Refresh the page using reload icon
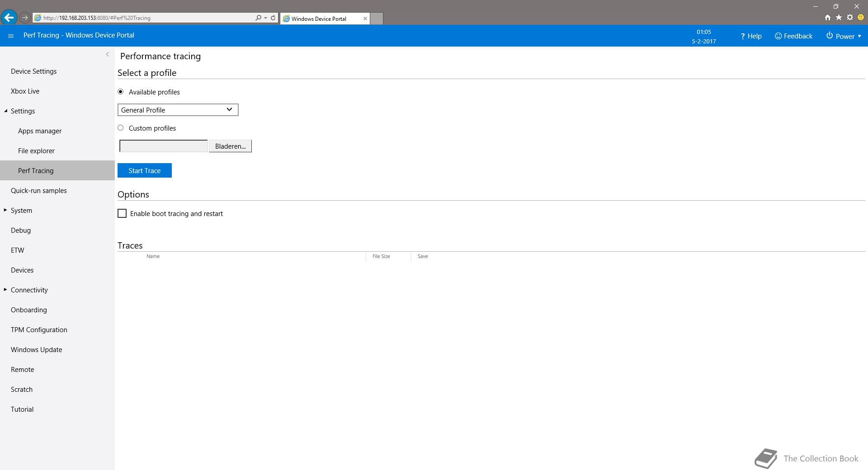This screenshot has width=868, height=470. point(273,18)
